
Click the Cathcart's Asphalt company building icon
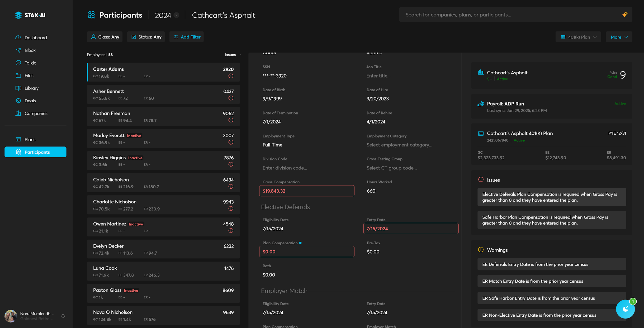[x=481, y=72]
